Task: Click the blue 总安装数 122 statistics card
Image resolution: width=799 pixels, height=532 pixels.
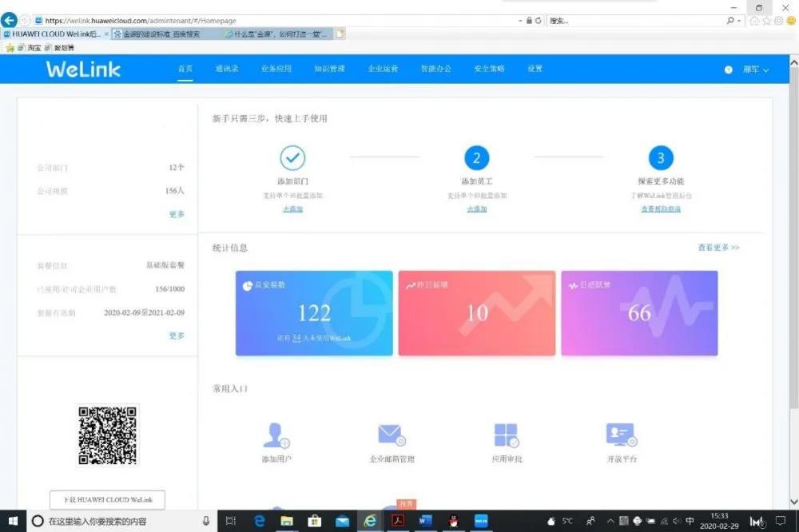Action: point(314,312)
